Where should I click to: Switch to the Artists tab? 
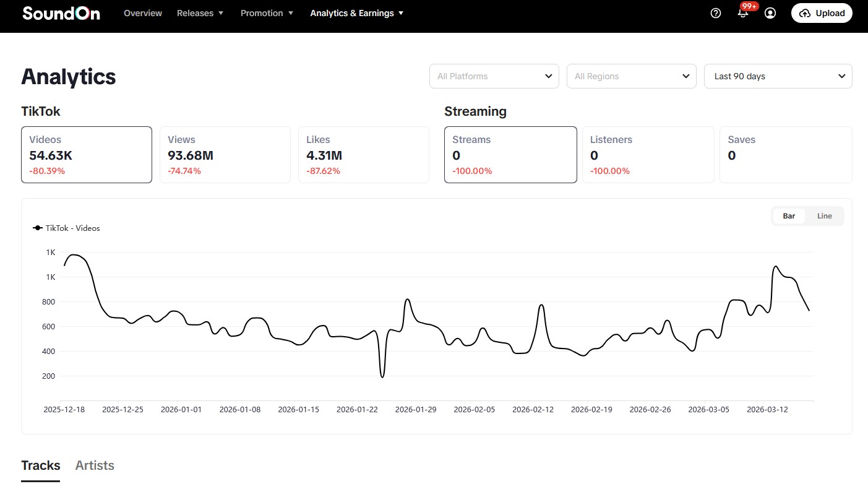pyautogui.click(x=94, y=465)
